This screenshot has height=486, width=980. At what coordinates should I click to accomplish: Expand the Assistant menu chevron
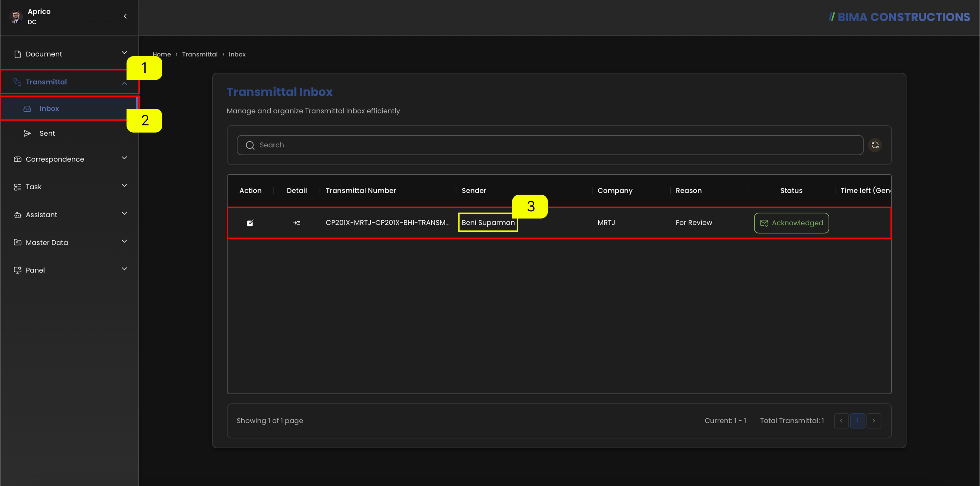(124, 213)
